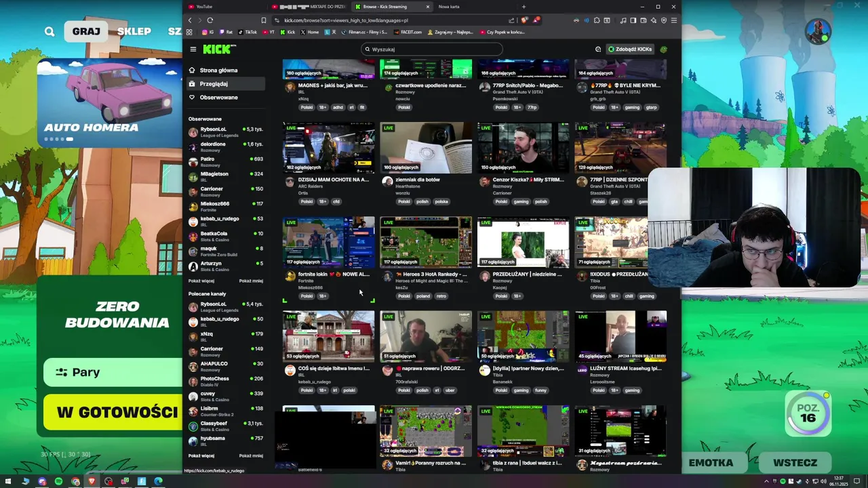Click the browser back arrow
The width and height of the screenshot is (868, 488).
(x=190, y=20)
